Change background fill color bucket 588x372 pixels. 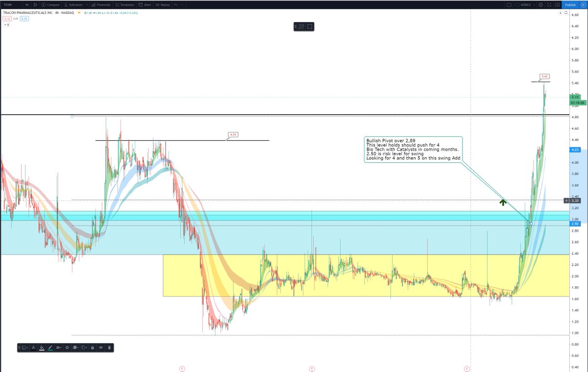pos(42,347)
